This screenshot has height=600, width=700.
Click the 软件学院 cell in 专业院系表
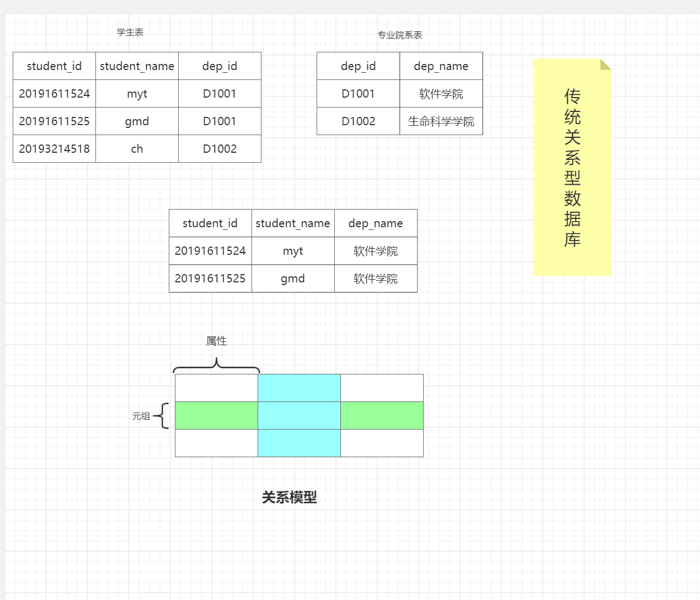pos(441,93)
